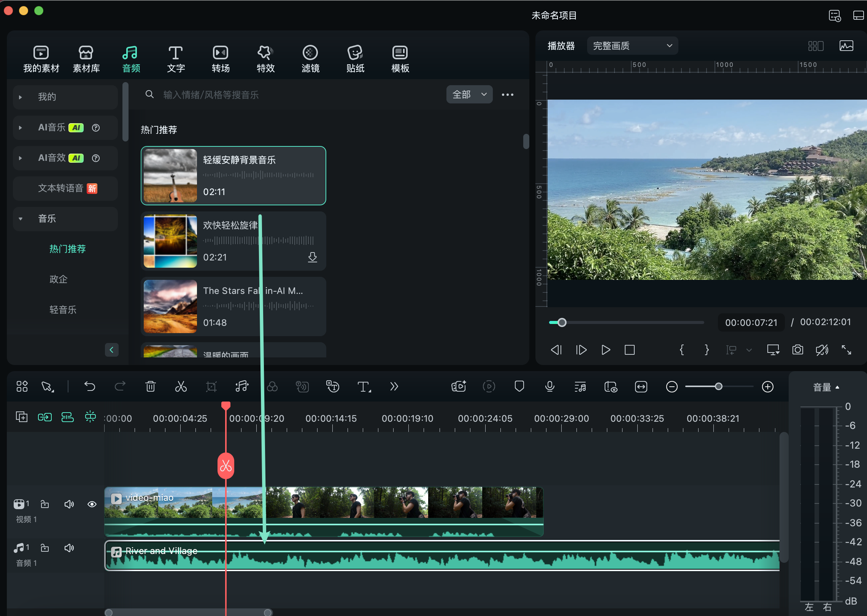Open the selection tool arrow icon
Screen dimensions: 867x616
coord(48,387)
